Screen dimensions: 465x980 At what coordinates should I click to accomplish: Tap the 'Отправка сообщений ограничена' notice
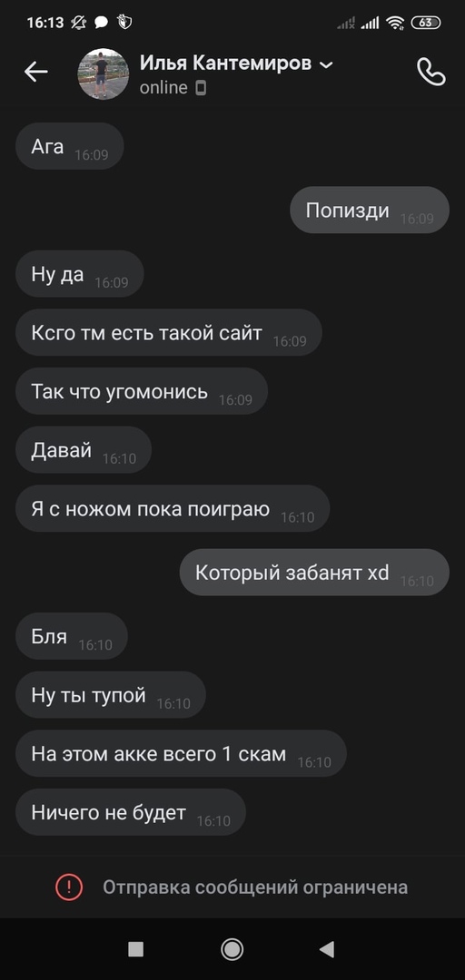tap(232, 887)
